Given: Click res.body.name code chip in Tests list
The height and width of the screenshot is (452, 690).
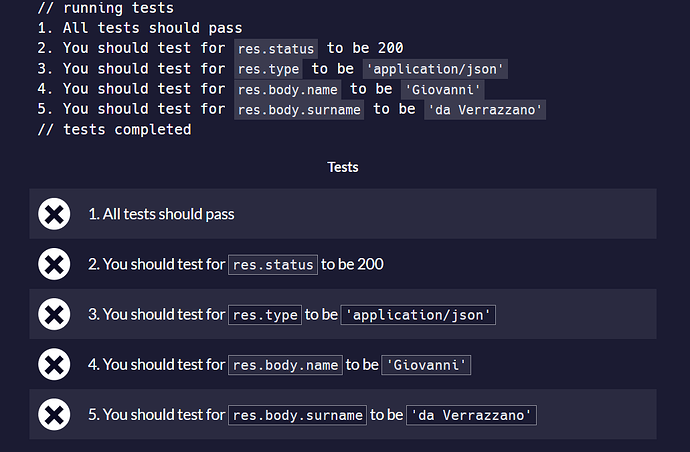Looking at the screenshot, I should pos(285,365).
